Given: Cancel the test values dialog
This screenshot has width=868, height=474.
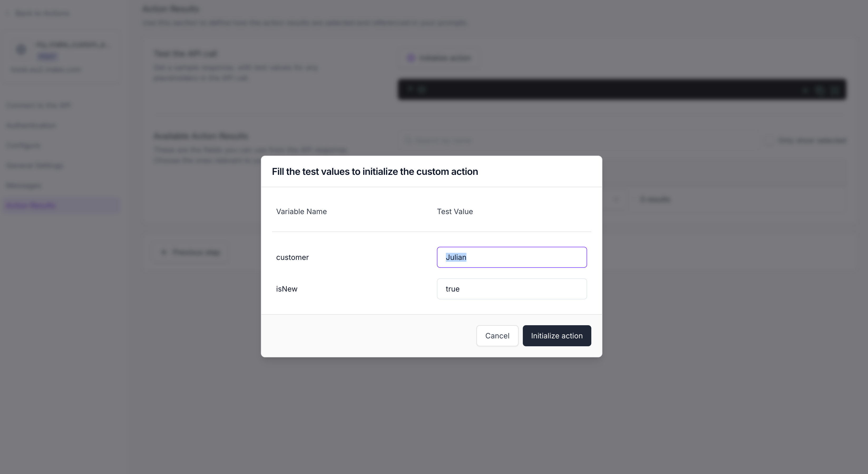Looking at the screenshot, I should 497,336.
